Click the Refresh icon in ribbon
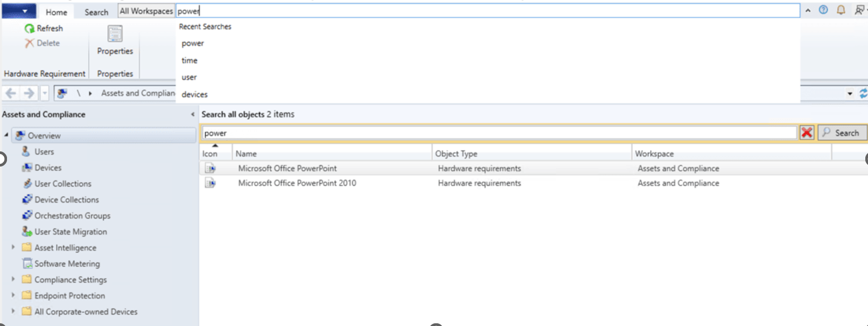Image resolution: width=868 pixels, height=326 pixels. [x=30, y=28]
